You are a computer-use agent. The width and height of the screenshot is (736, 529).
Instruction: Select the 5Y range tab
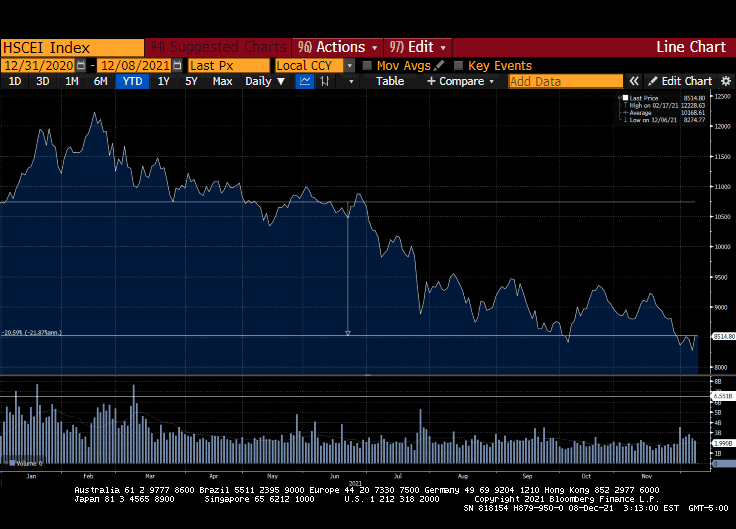point(191,81)
